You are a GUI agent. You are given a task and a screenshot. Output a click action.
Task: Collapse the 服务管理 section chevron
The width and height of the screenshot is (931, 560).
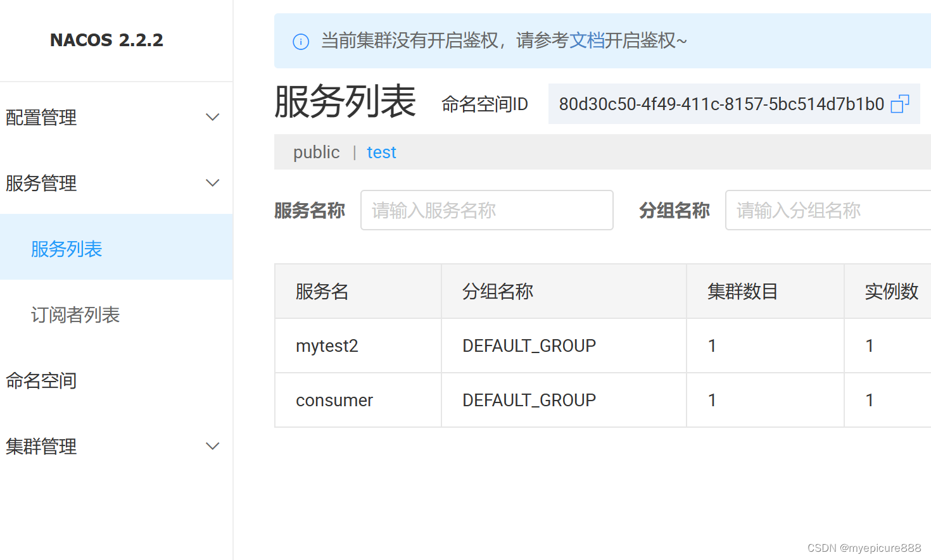coord(213,182)
